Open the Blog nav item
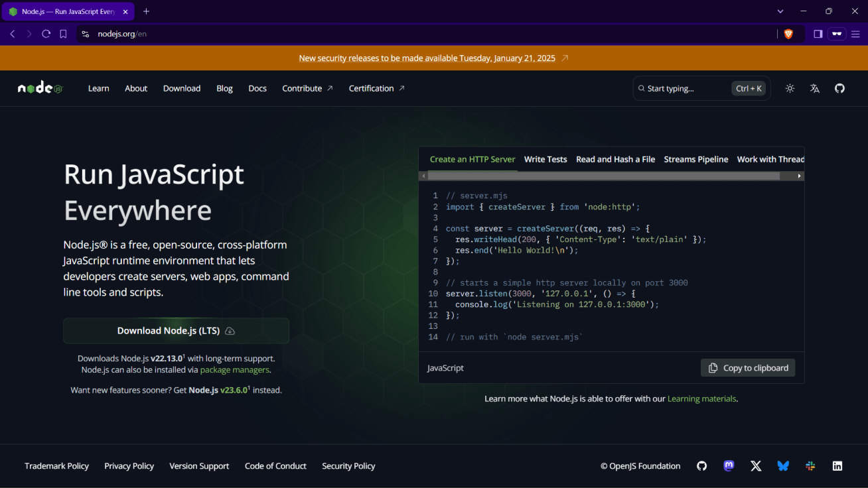The image size is (868, 488). click(x=224, y=88)
